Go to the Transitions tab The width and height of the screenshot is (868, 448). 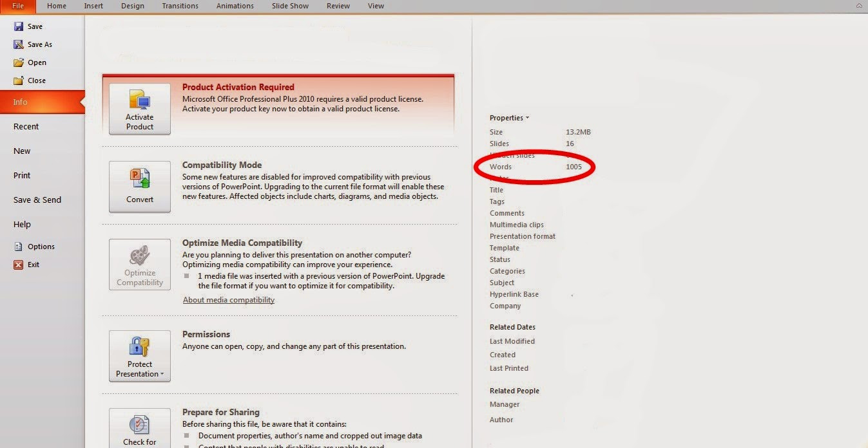pyautogui.click(x=180, y=6)
